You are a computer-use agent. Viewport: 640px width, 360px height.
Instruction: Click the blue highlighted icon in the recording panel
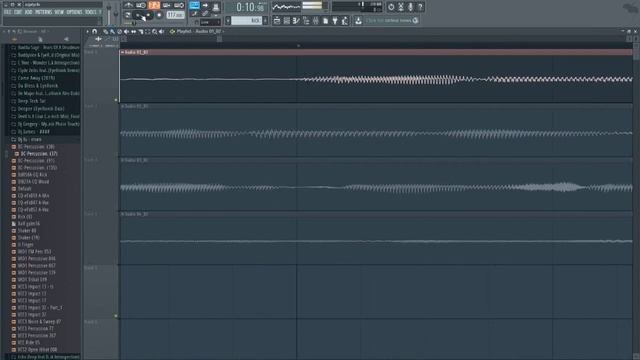(x=194, y=5)
